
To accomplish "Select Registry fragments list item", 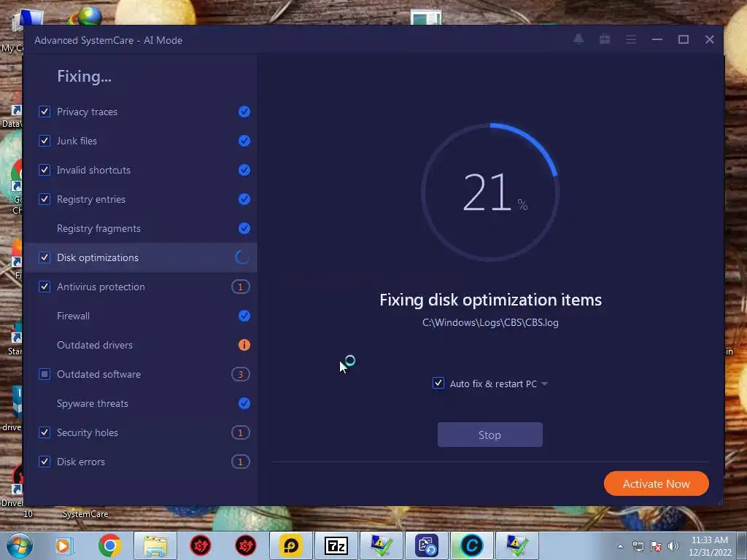I will point(141,228).
